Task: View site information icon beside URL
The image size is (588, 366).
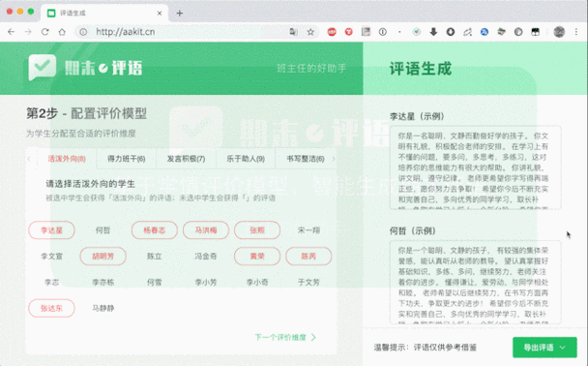Action: [83, 32]
